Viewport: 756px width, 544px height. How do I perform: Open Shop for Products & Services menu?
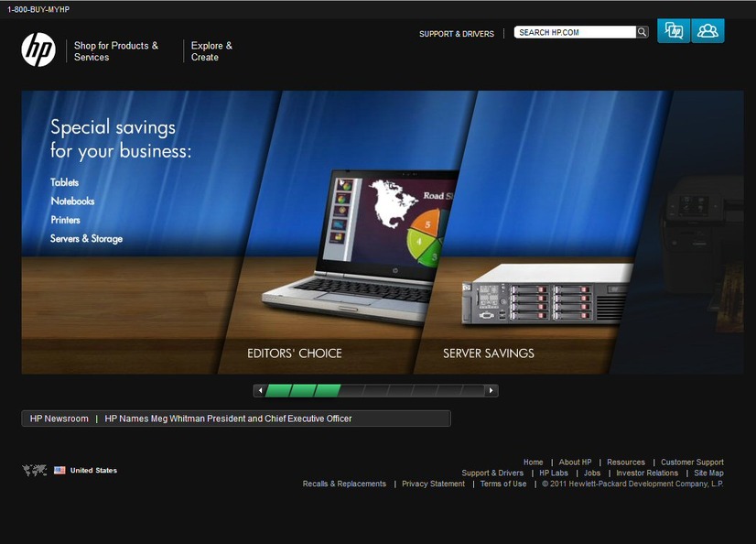click(x=116, y=51)
